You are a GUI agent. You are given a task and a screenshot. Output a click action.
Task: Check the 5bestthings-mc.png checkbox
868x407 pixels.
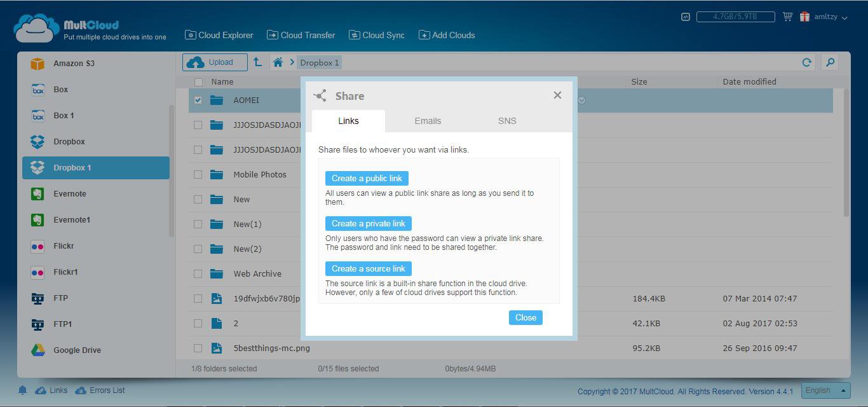click(198, 348)
